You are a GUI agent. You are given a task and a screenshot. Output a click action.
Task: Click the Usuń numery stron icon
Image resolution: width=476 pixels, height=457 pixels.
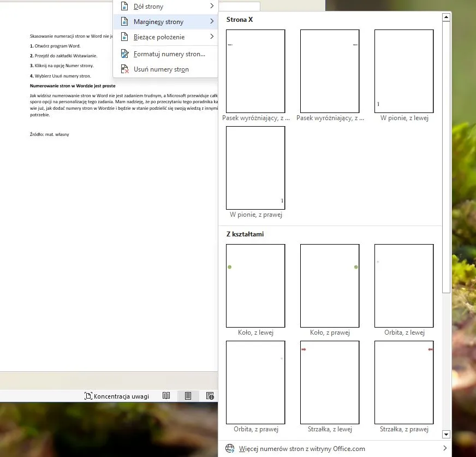point(124,69)
